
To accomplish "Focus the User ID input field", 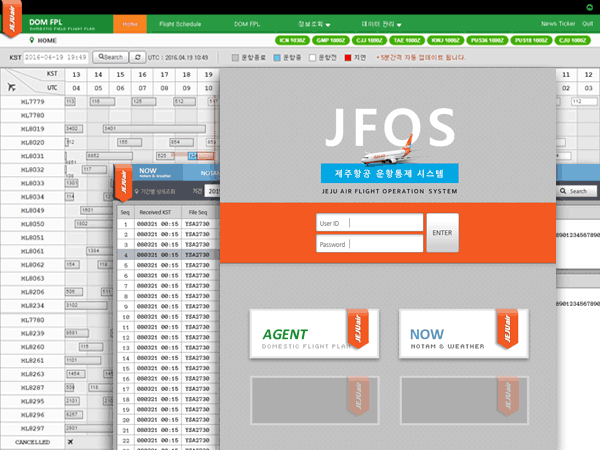I will (x=370, y=223).
